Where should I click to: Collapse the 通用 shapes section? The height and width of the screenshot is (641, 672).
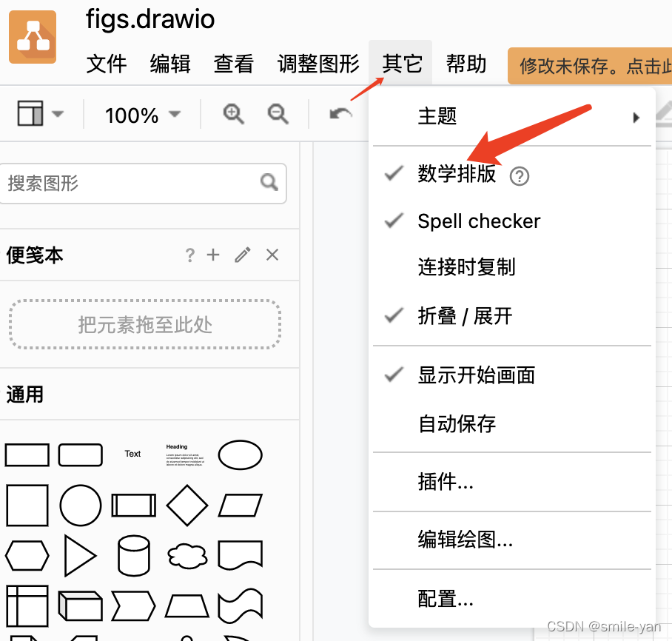[x=25, y=394]
